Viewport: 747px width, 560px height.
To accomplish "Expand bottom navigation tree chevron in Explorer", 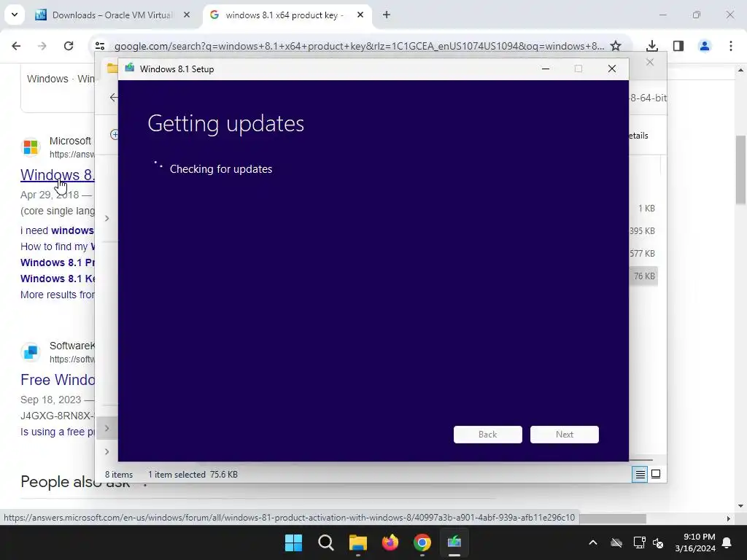I will tap(107, 451).
